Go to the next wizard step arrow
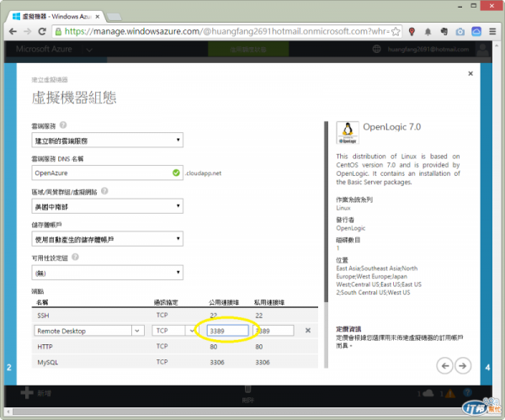The width and height of the screenshot is (505, 420). point(463,366)
